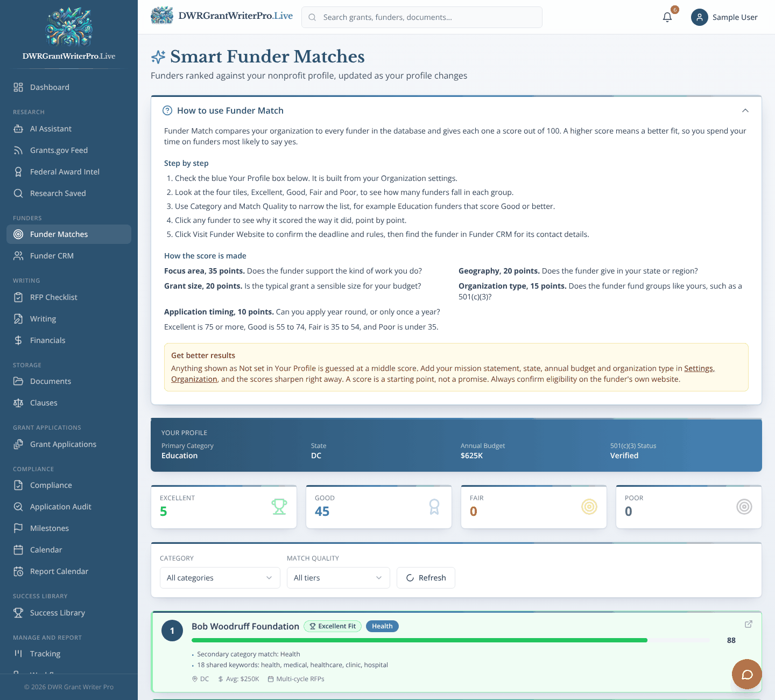Screen dimensions: 775x700
Task: Select the Good matches tile
Action: pos(379,507)
